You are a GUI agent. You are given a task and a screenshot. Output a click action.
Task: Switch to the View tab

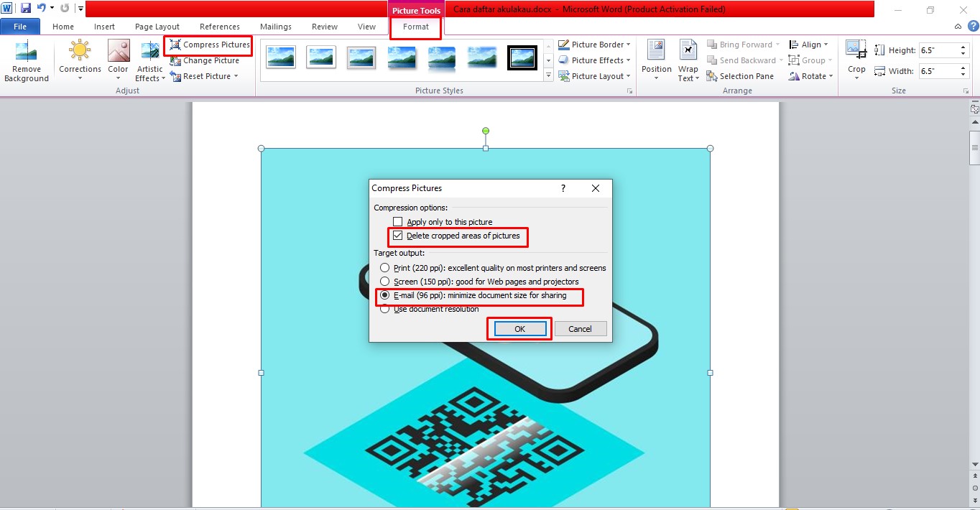point(366,27)
